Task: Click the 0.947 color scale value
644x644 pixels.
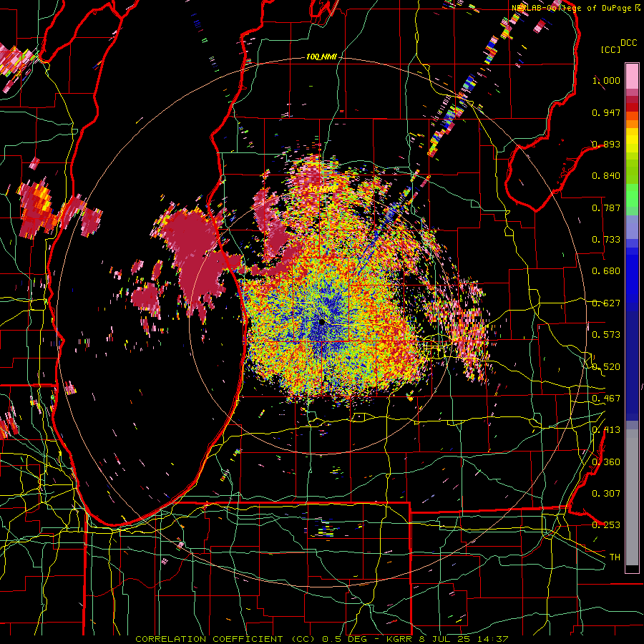Action: 606,112
